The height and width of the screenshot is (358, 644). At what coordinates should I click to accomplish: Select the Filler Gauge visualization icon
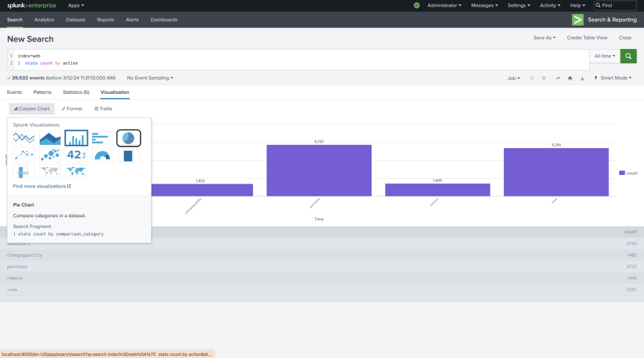point(129,155)
